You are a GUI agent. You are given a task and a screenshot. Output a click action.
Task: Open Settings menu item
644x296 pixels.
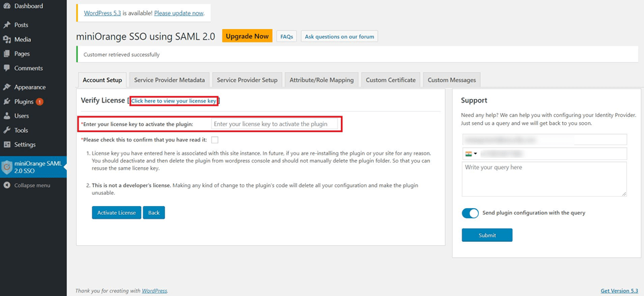click(x=33, y=145)
